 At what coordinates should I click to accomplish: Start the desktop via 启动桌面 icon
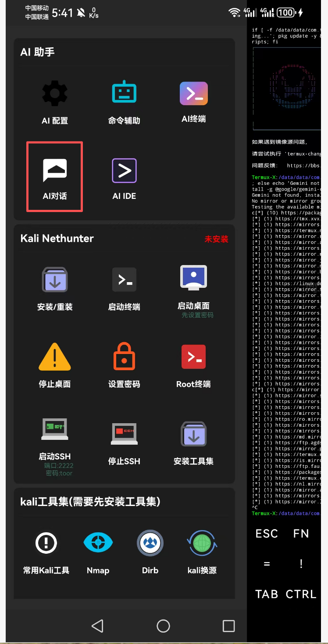tap(193, 278)
